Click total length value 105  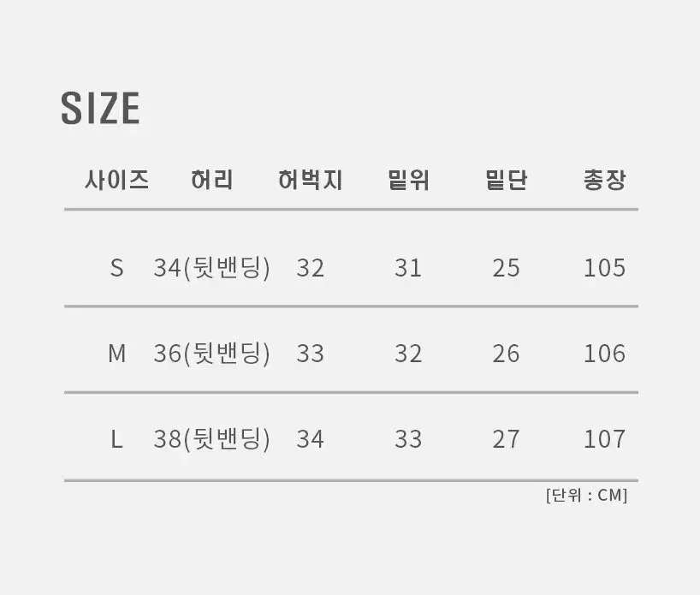click(604, 268)
